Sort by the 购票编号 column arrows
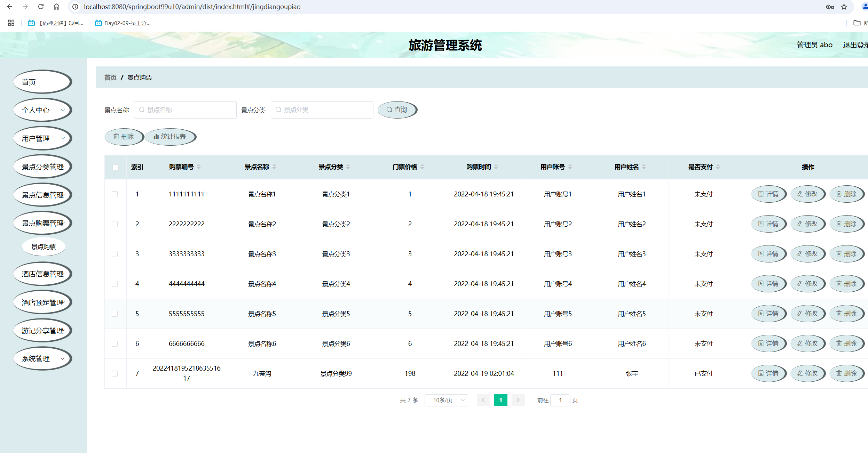 199,167
